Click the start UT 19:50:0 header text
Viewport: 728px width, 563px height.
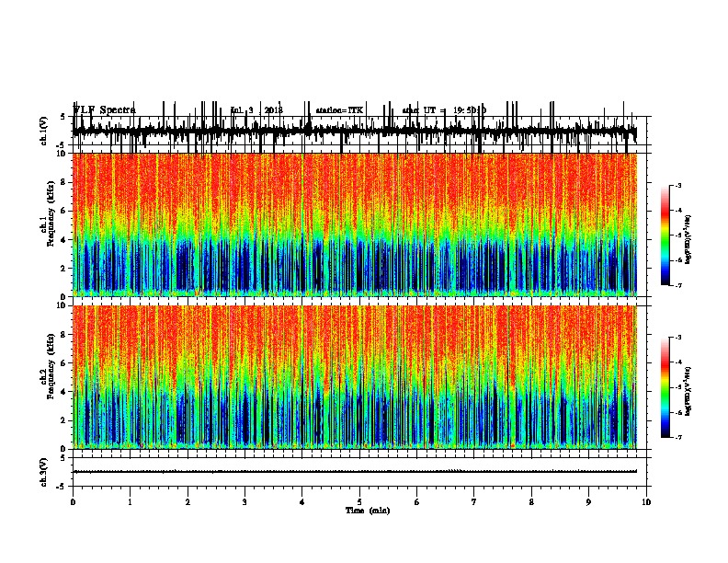[444, 110]
